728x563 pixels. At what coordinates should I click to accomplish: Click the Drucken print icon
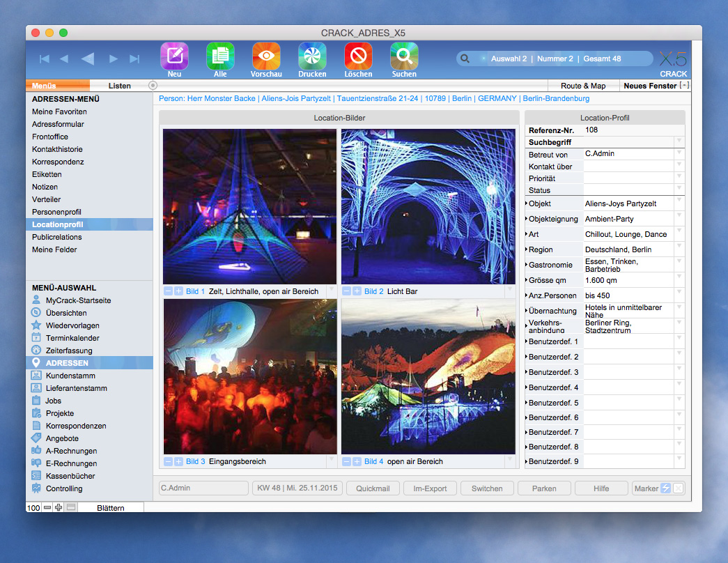click(312, 56)
